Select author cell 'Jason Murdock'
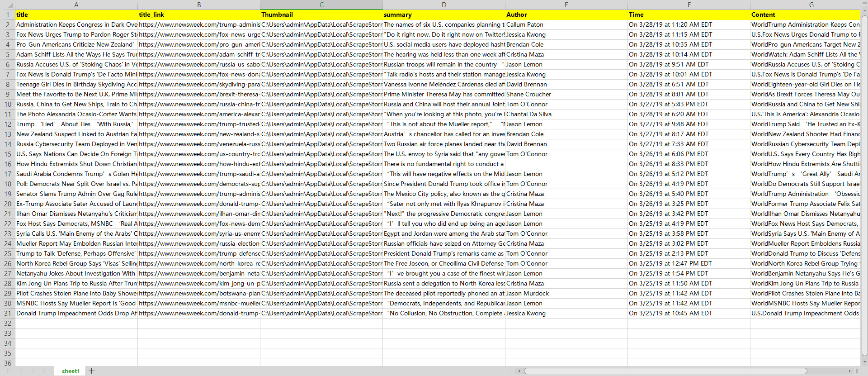The image size is (868, 376). click(x=566, y=293)
